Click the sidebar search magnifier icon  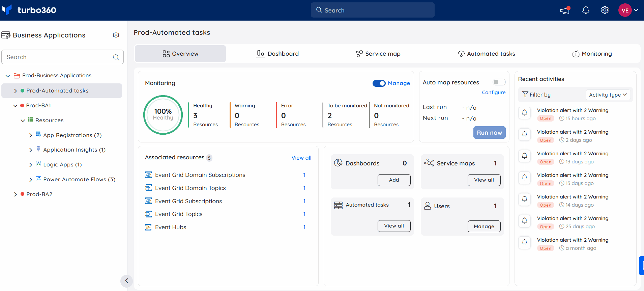pyautogui.click(x=116, y=57)
